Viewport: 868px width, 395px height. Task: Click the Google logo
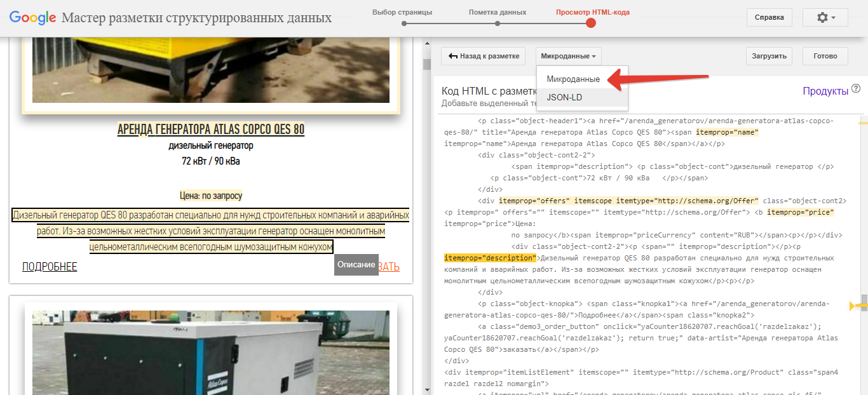(33, 18)
